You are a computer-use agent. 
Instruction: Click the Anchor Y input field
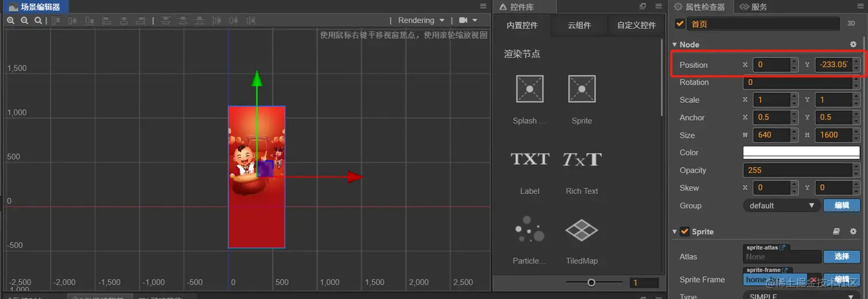pyautogui.click(x=838, y=117)
